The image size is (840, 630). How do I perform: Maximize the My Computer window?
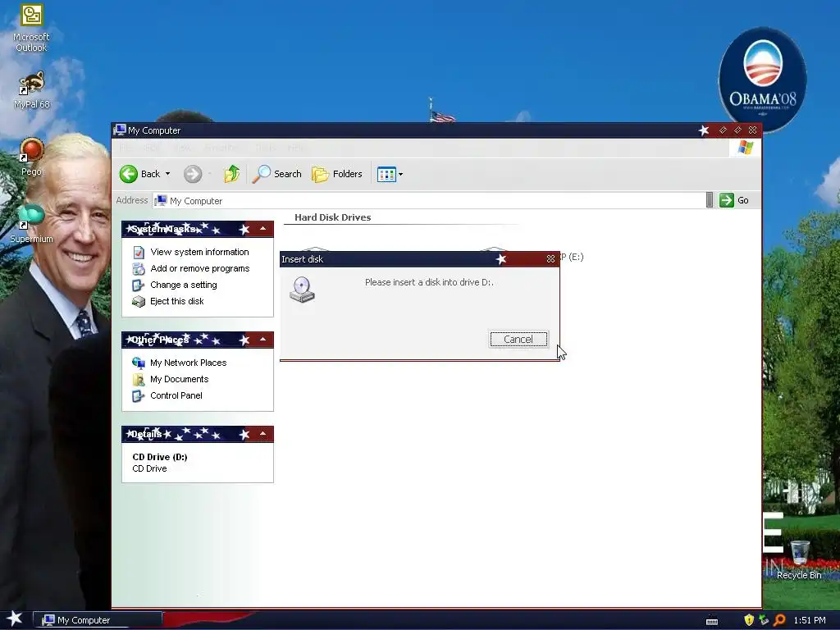click(737, 130)
